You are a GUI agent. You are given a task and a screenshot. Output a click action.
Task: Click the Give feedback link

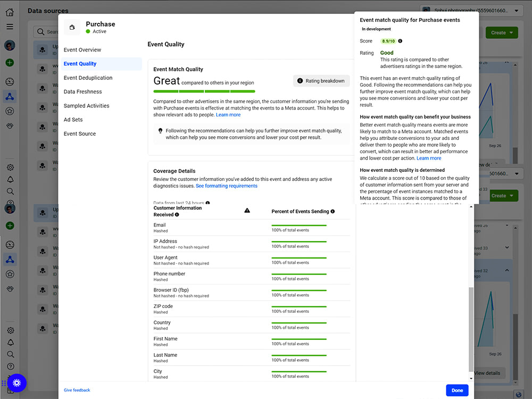coord(77,390)
